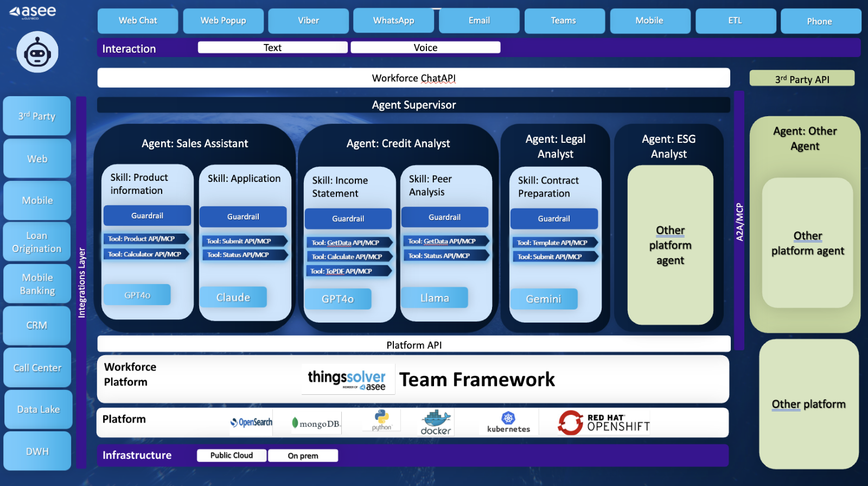Screen dimensions: 868x486
Task: Click Guardrail under Product information skill
Action: click(x=147, y=216)
